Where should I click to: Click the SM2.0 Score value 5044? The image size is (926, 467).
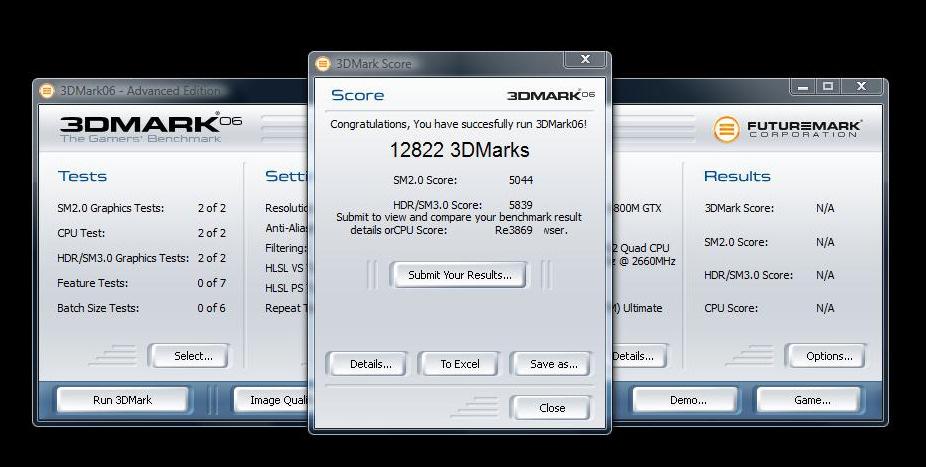click(x=520, y=180)
